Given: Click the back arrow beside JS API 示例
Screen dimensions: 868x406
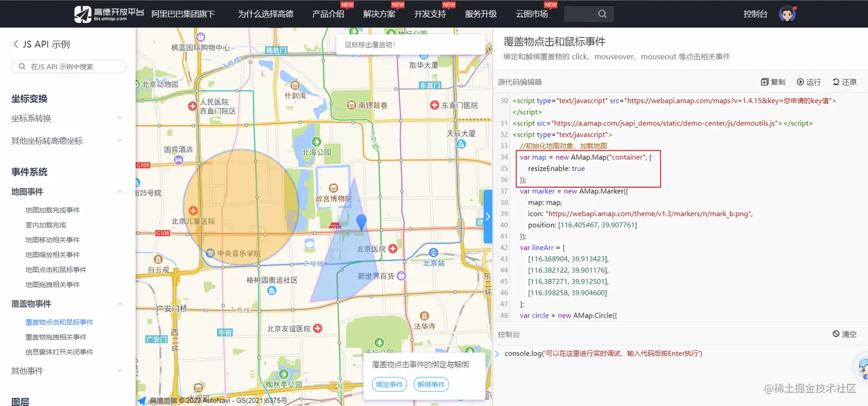Looking at the screenshot, I should point(15,44).
